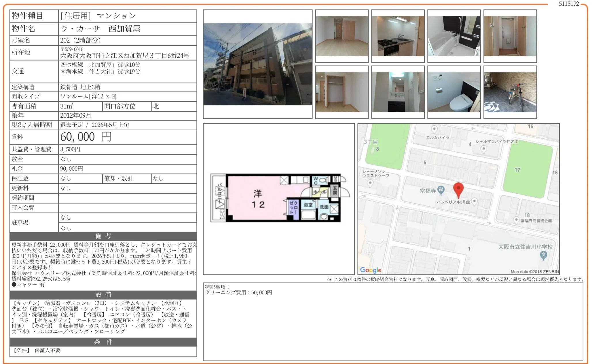Open the bathtub photo thumbnail
This screenshot has height=364, width=592.
[x=454, y=36]
